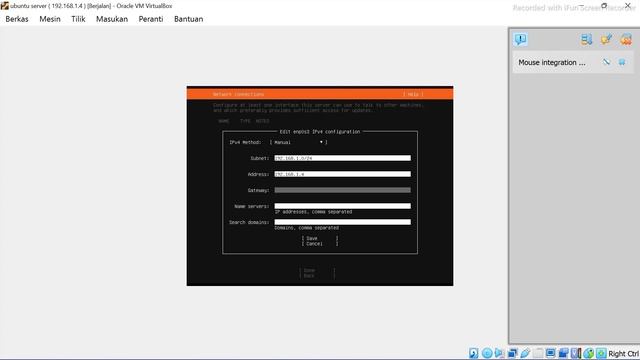640x360 pixels.
Task: Click the hard disk status bar icon
Action: point(473,353)
